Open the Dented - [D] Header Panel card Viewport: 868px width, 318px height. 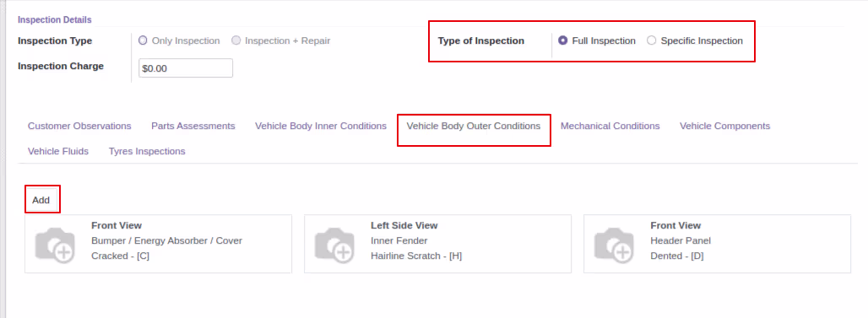[x=718, y=244]
